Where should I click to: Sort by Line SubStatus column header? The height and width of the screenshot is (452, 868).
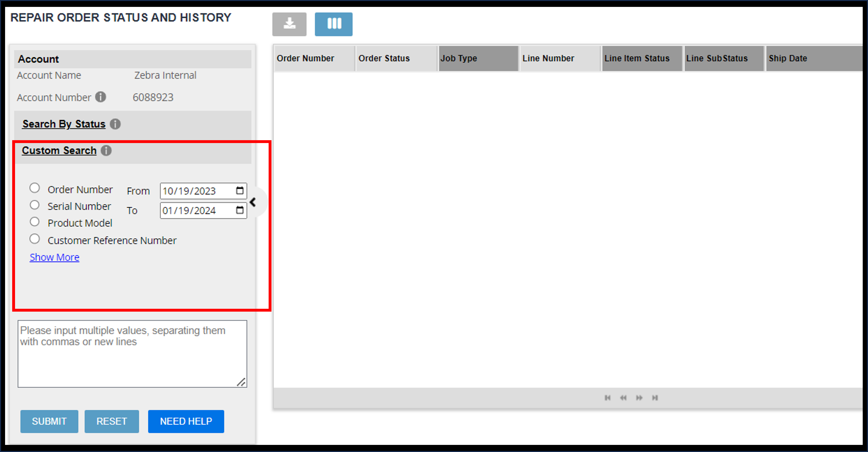[724, 58]
